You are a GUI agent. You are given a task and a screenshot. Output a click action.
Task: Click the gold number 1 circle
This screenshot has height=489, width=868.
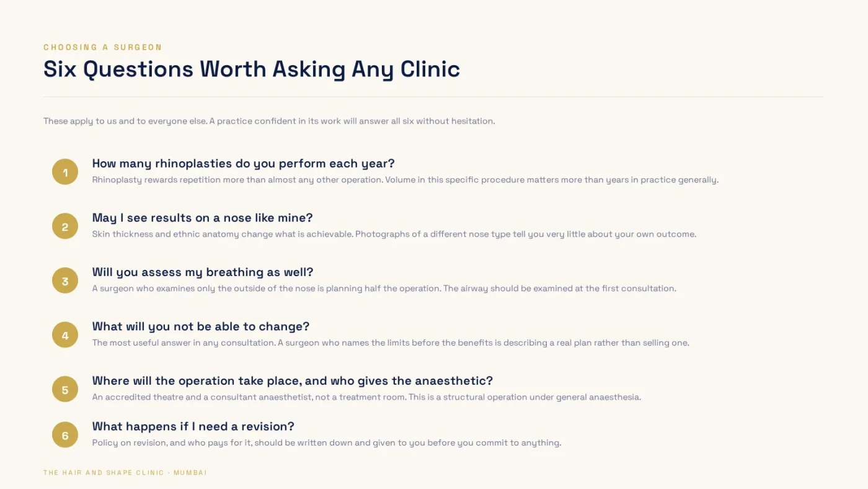(65, 172)
